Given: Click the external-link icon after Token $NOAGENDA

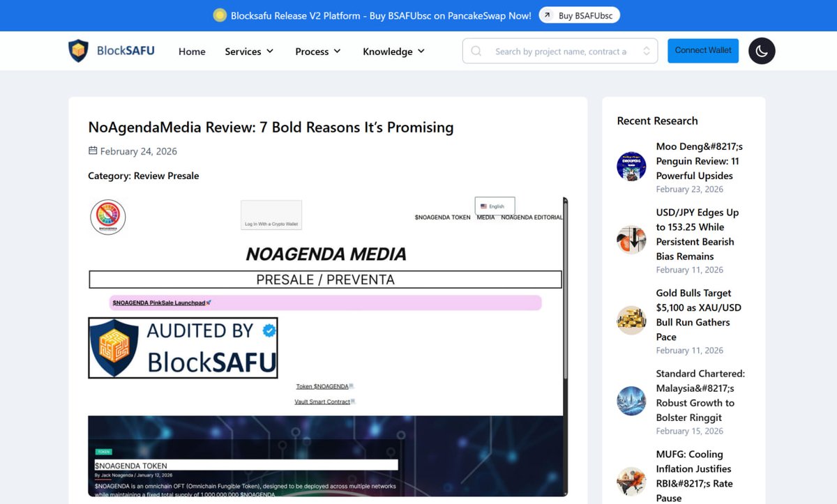Looking at the screenshot, I should click(x=352, y=385).
